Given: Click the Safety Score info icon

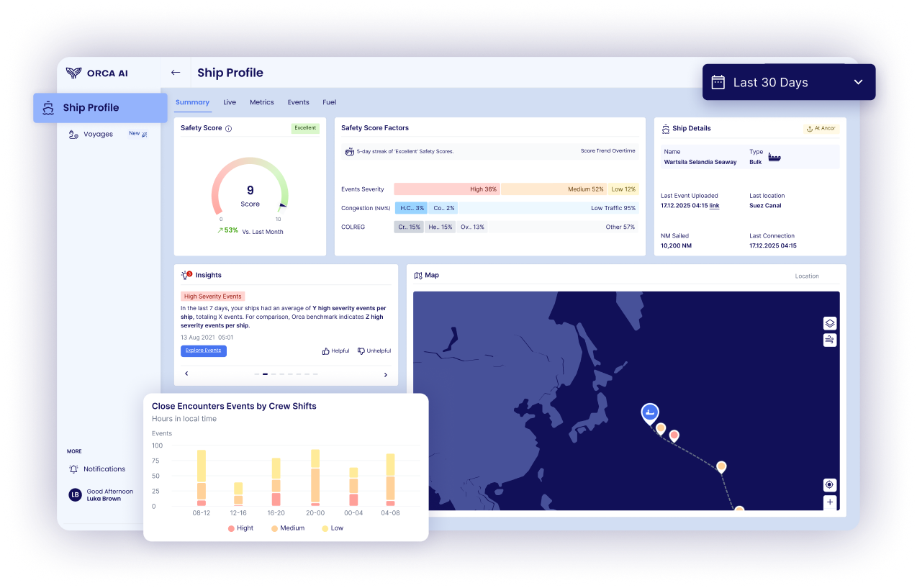Looking at the screenshot, I should (228, 129).
